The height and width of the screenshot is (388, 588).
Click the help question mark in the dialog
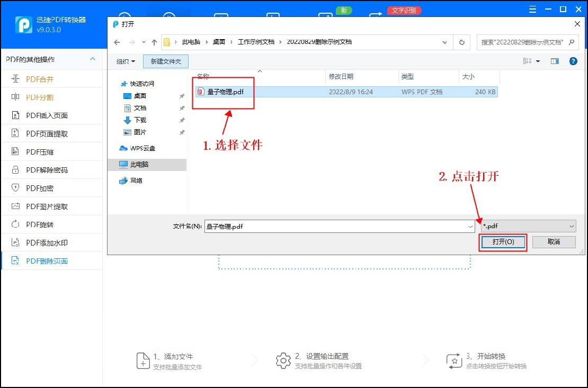pyautogui.click(x=573, y=61)
